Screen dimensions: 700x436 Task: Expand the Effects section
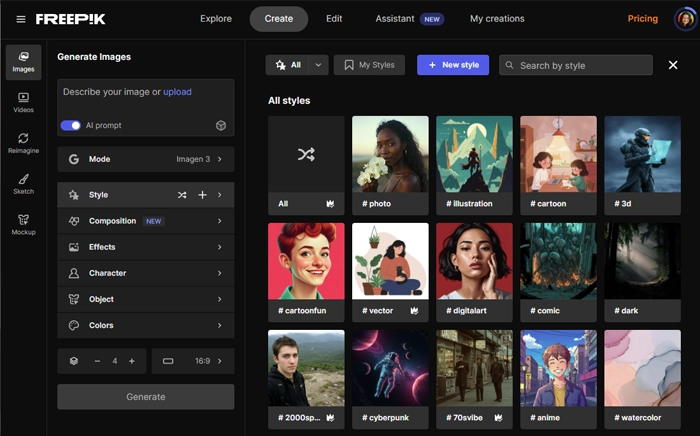146,247
